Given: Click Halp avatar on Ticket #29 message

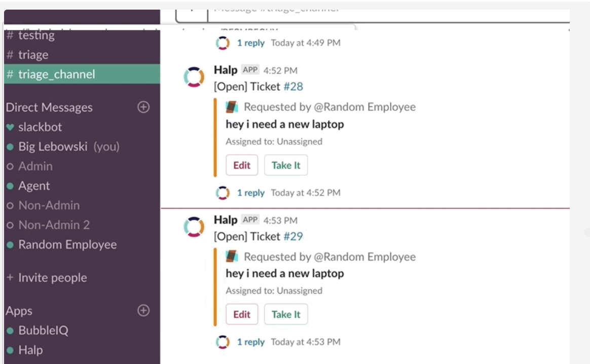Looking at the screenshot, I should pyautogui.click(x=194, y=227).
